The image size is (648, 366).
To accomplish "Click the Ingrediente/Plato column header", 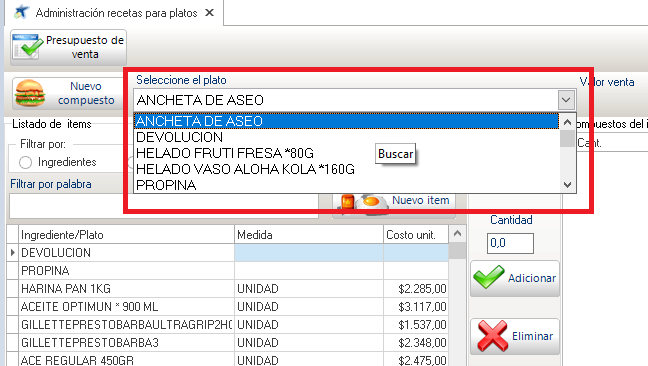I will 126,235.
